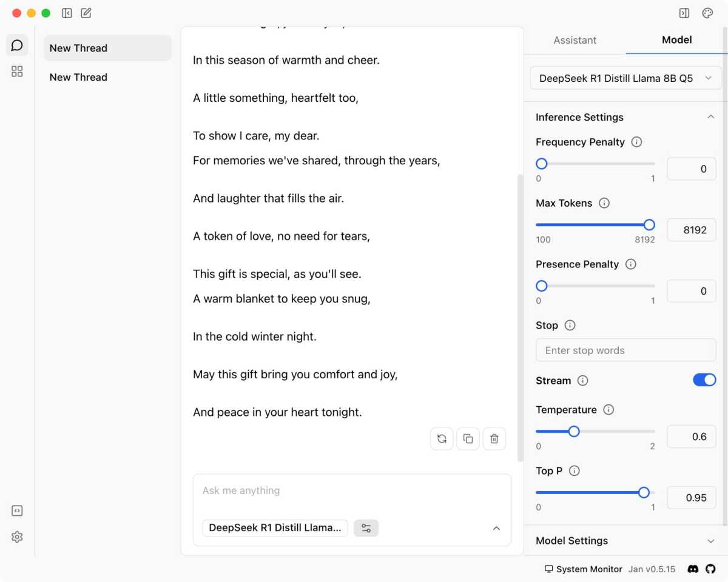Click the Enter stop words field
The image size is (728, 582).
click(625, 350)
